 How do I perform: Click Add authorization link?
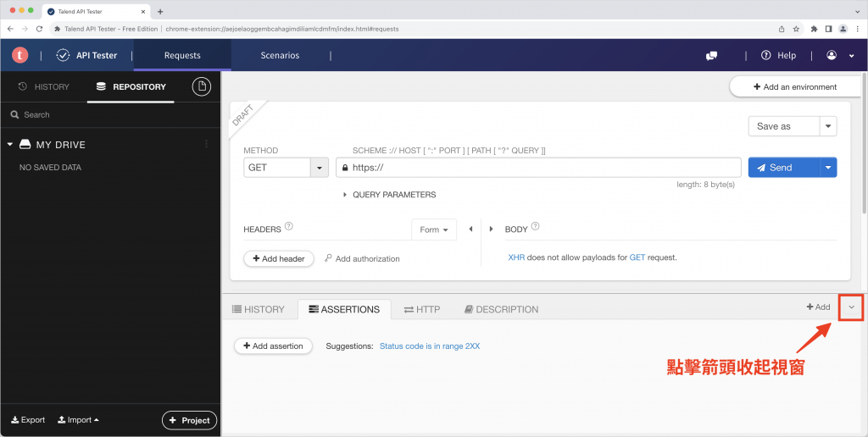(x=362, y=258)
